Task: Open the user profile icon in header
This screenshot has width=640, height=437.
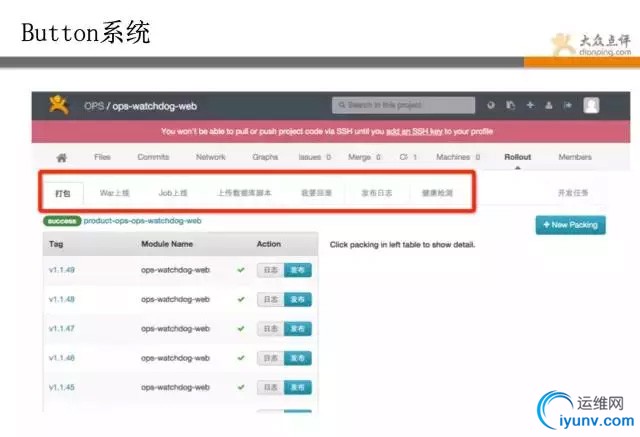Action: click(x=549, y=105)
